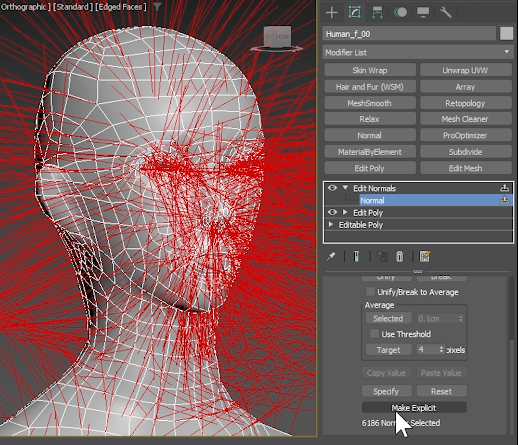This screenshot has width=518, height=445.
Task: Click the Copy Value button
Action: pos(387,373)
